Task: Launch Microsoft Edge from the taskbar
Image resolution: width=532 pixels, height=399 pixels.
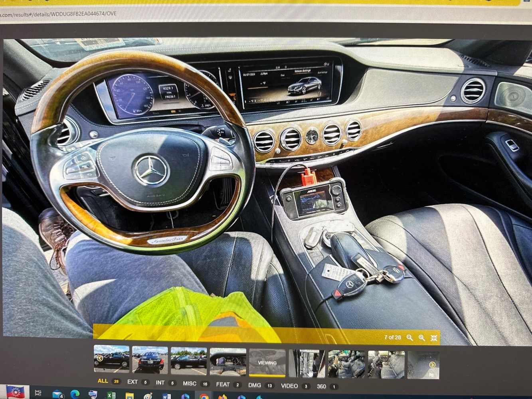Action: point(75,395)
